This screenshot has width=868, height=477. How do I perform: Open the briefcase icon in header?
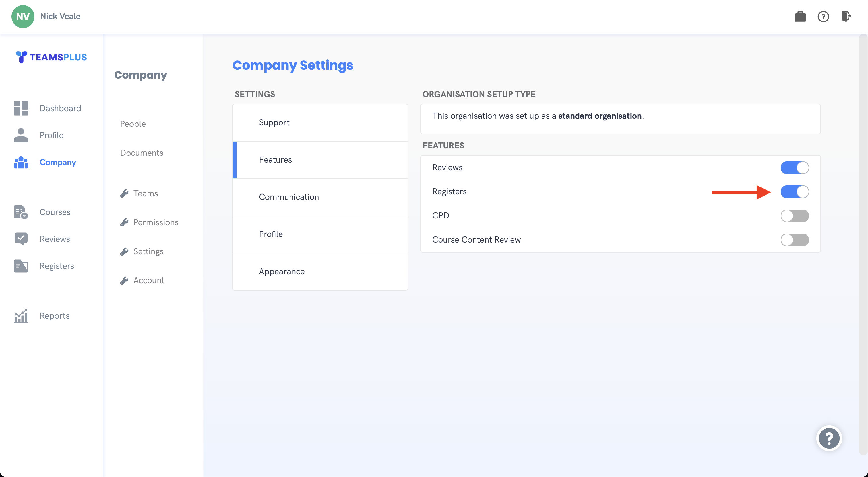[x=800, y=17]
